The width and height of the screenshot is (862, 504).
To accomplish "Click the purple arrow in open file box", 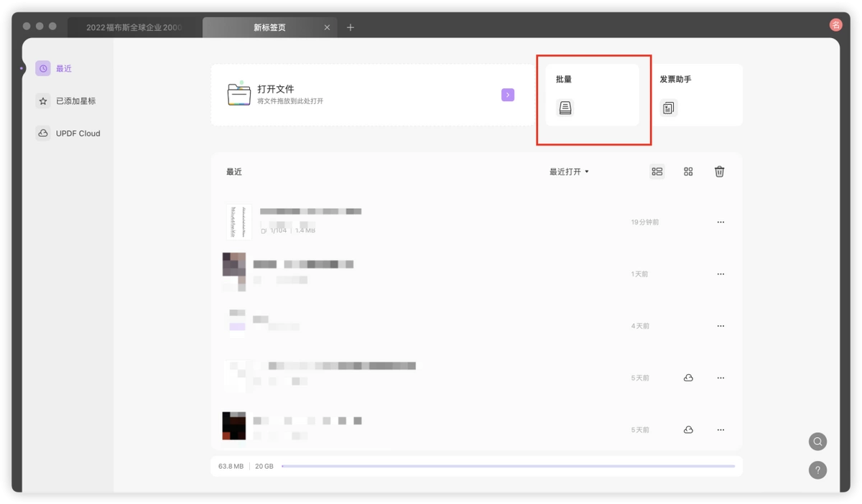I will 508,95.
